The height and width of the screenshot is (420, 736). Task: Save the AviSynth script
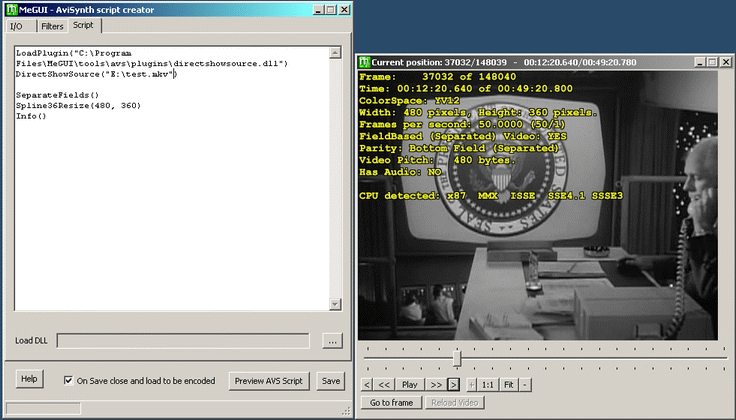click(x=330, y=381)
